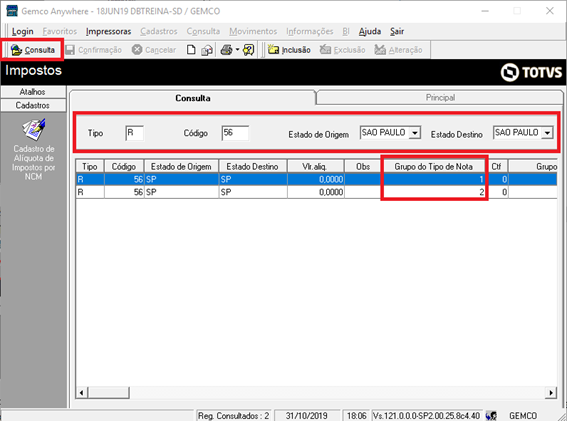Click the Estado Destino column header

(x=252, y=166)
